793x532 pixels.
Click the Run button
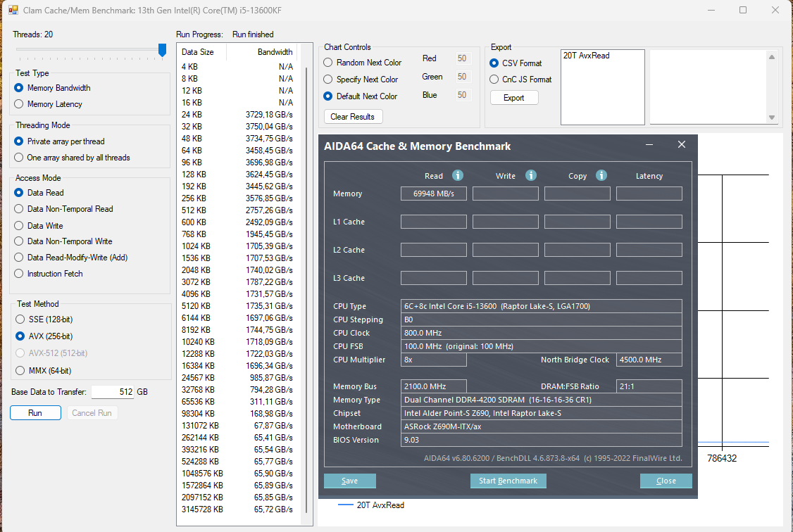[35, 413]
